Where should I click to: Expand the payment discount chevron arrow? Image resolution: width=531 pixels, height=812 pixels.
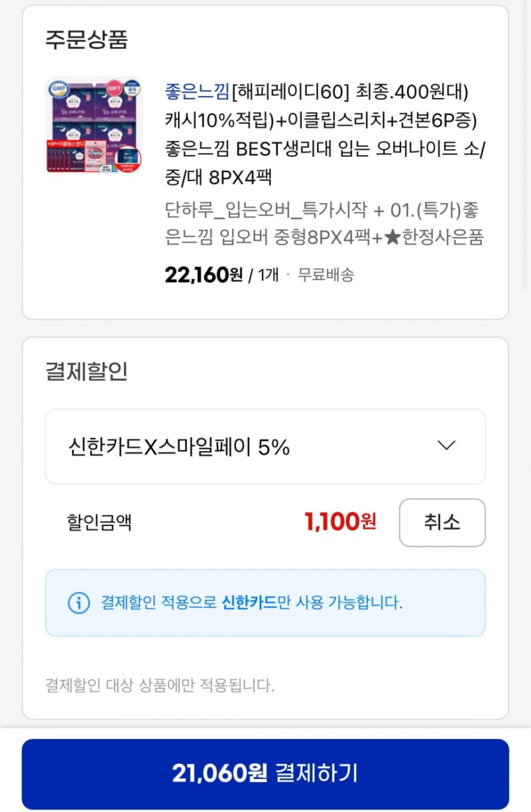pos(446,446)
